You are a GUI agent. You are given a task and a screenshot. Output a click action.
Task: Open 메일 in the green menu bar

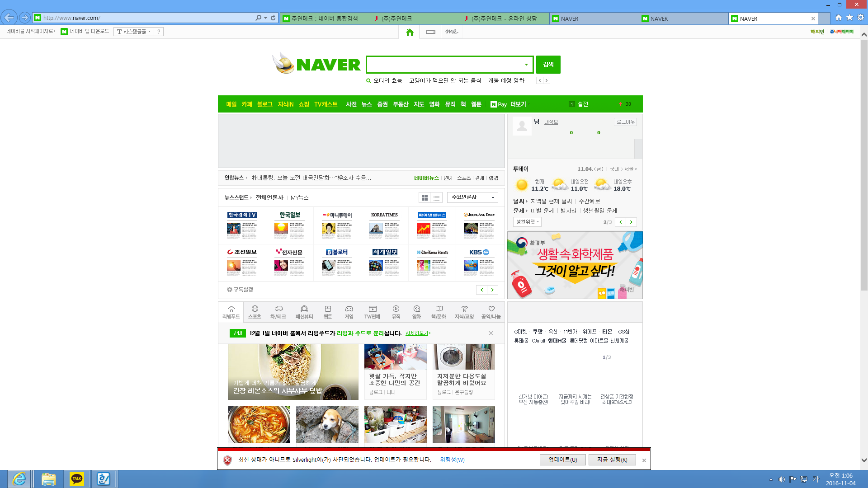(x=231, y=104)
